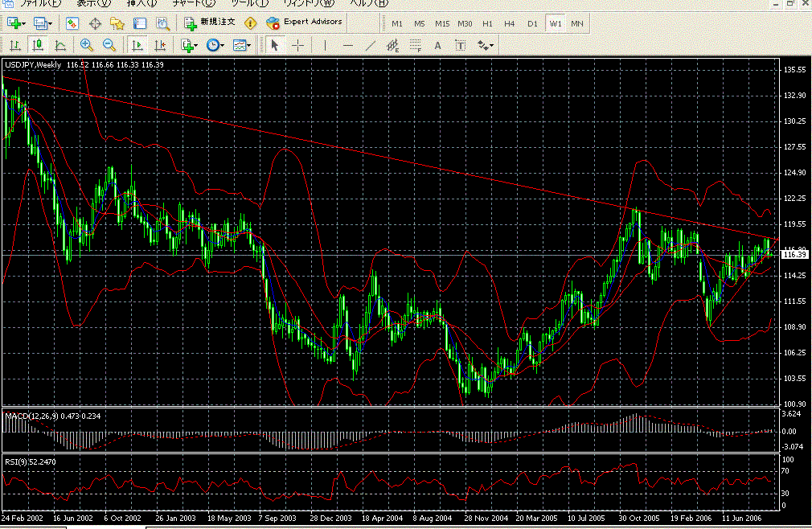
Task: Open the periodicity clock dropdown
Action: pos(215,46)
